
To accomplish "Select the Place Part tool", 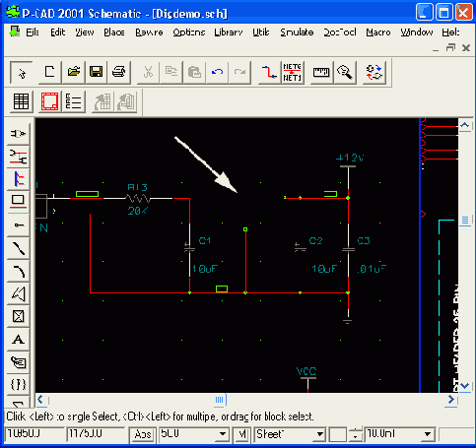I will [18, 134].
